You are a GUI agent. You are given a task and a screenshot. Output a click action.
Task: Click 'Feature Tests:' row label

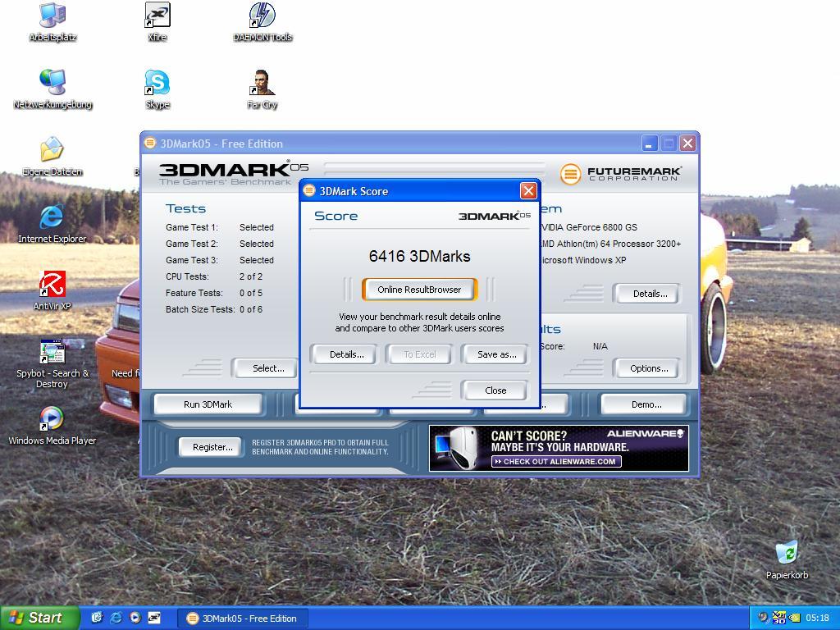click(x=194, y=293)
